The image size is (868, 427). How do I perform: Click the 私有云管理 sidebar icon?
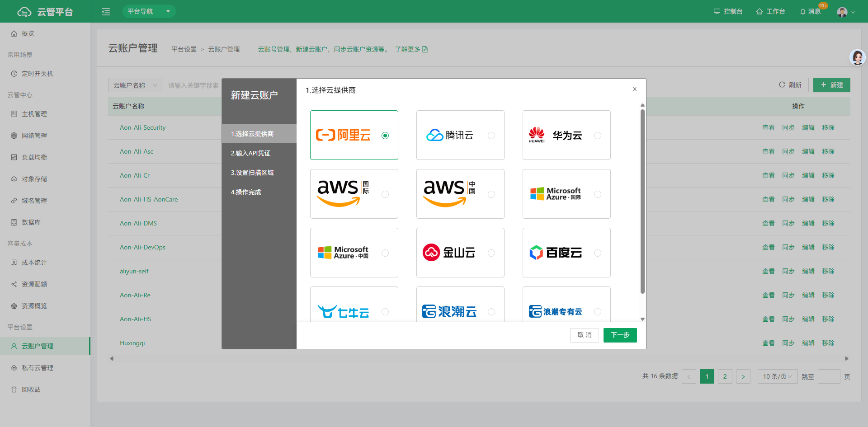tap(14, 368)
